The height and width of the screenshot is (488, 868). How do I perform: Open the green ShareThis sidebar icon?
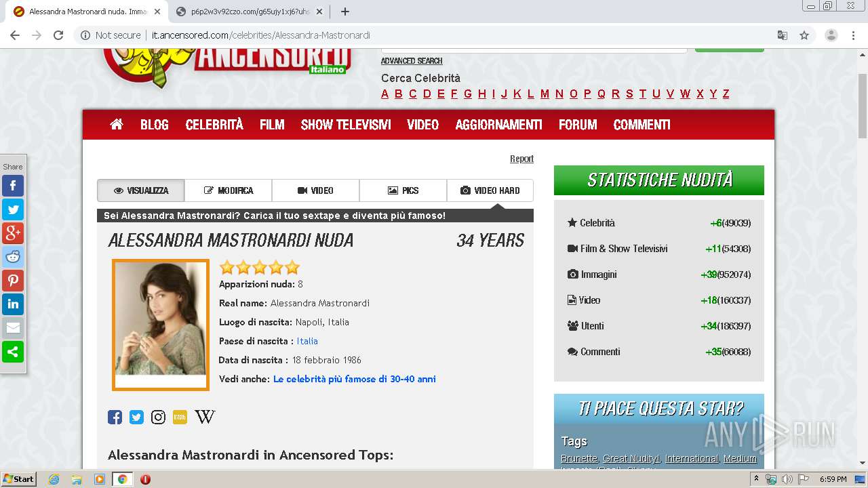[13, 352]
